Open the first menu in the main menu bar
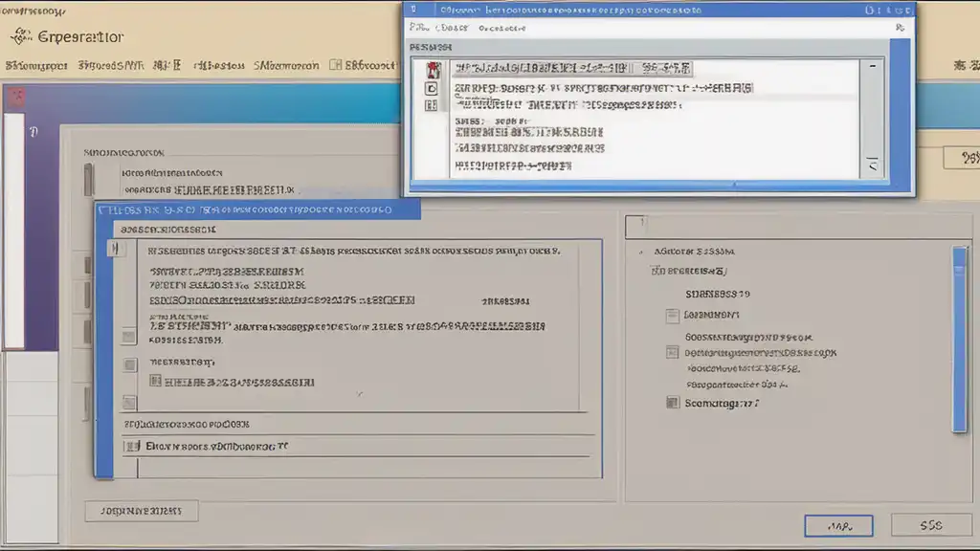The image size is (980, 551). click(x=36, y=65)
